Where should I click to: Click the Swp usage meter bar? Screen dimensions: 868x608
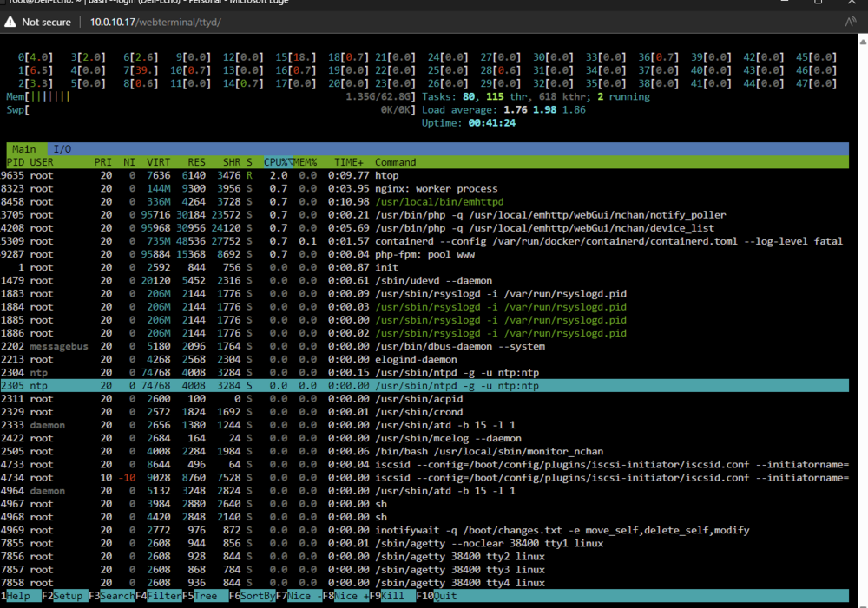[210, 110]
